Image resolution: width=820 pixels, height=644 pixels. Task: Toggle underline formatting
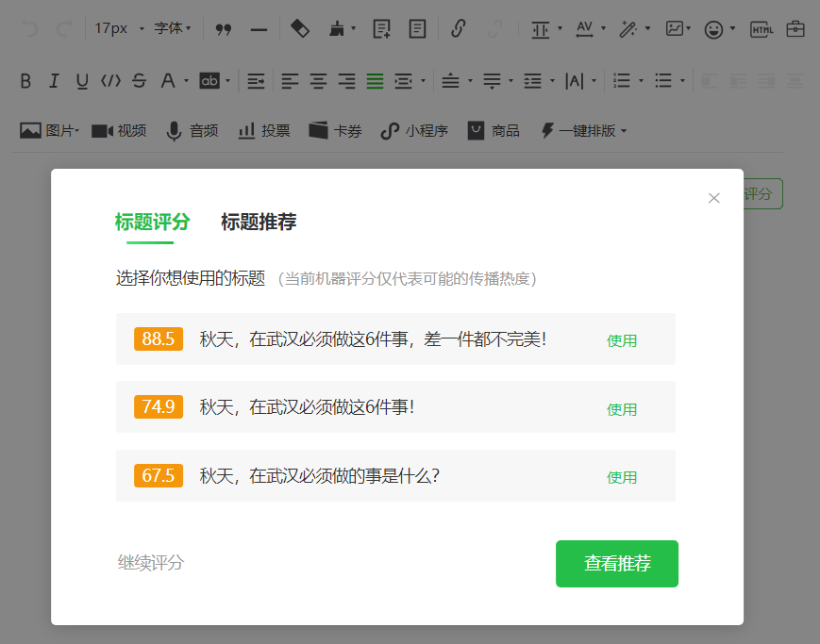click(82, 81)
